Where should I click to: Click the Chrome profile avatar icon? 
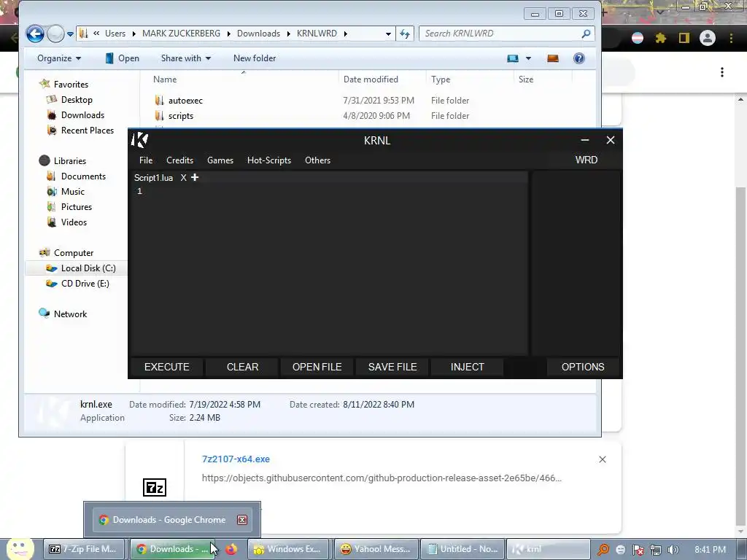tap(708, 38)
